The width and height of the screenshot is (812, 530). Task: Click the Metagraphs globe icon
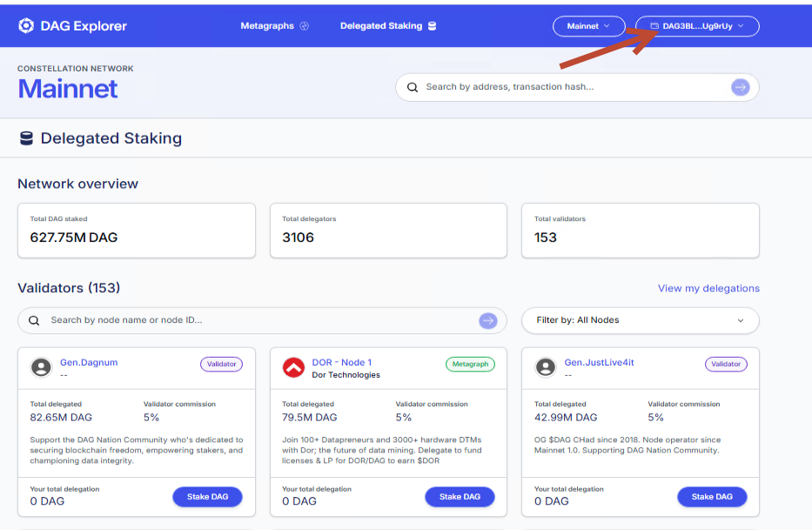305,26
